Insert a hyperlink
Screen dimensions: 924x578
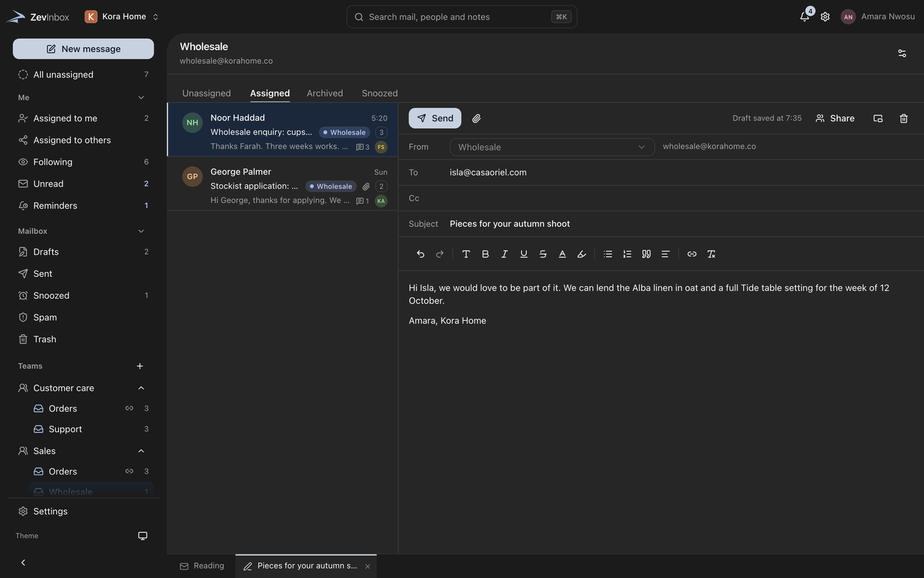pos(692,254)
